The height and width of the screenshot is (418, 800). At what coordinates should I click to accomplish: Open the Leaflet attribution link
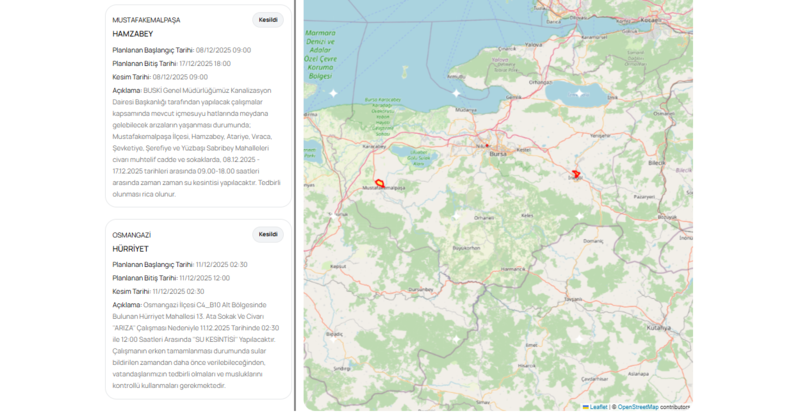coord(598,407)
